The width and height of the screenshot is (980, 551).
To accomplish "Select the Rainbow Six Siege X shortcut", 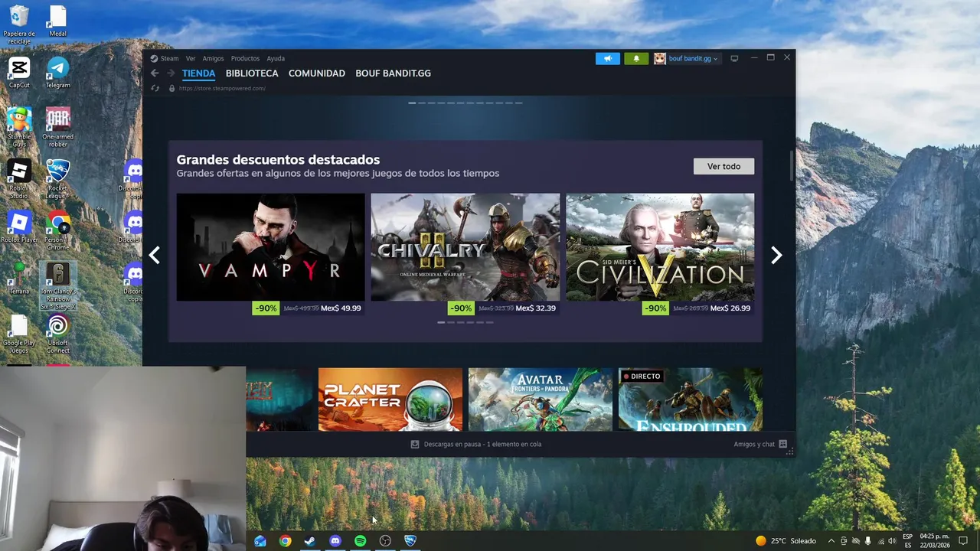I will click(x=57, y=285).
